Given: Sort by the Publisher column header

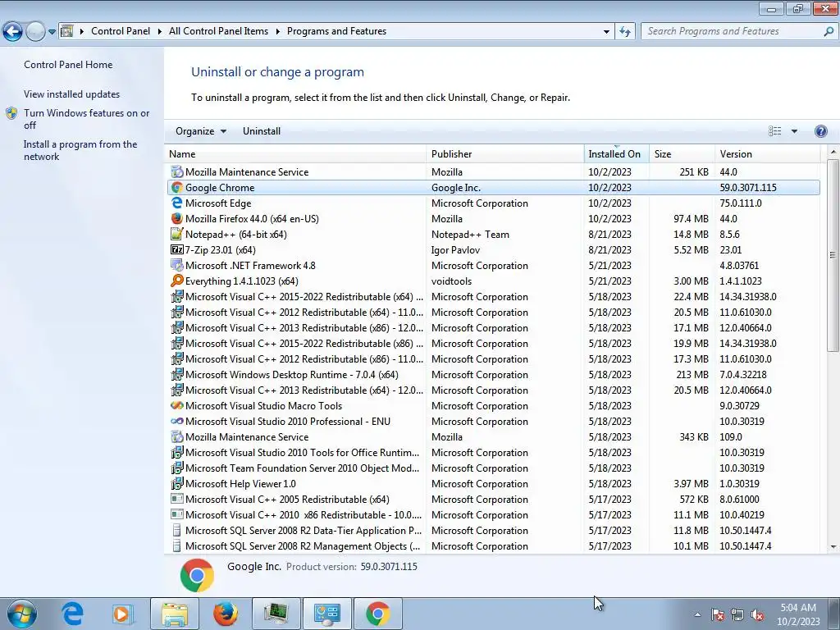Looking at the screenshot, I should [505, 154].
